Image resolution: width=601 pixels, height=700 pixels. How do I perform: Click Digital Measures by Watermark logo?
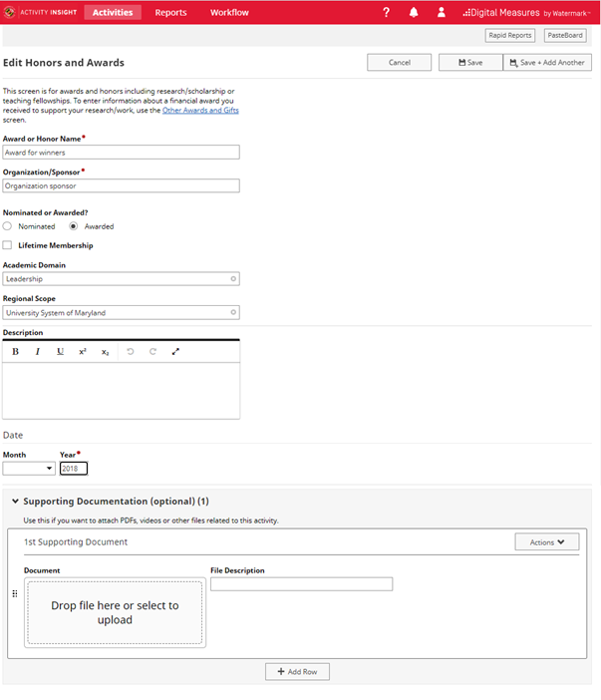(526, 13)
